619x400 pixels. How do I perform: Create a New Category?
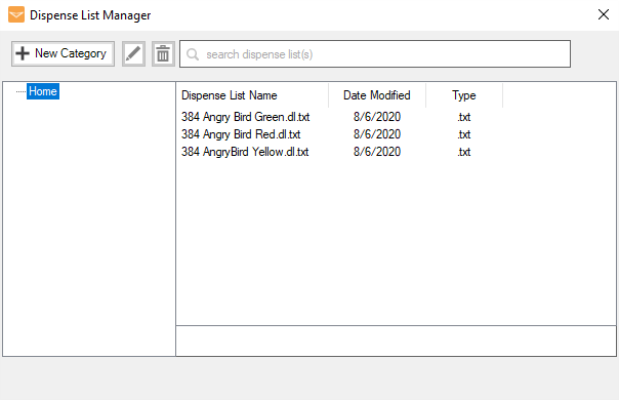click(63, 54)
